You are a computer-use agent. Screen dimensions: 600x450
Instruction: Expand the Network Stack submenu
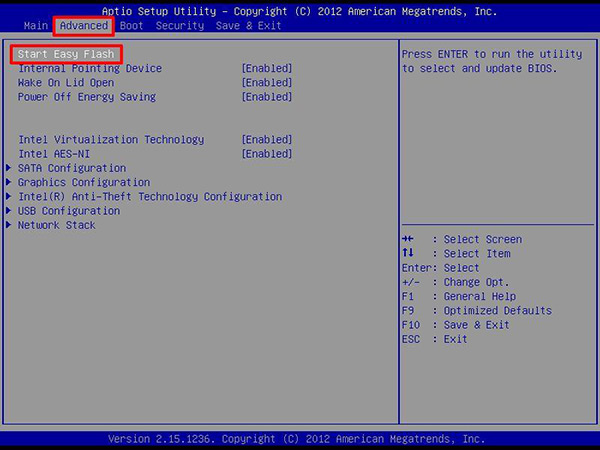[x=57, y=226]
